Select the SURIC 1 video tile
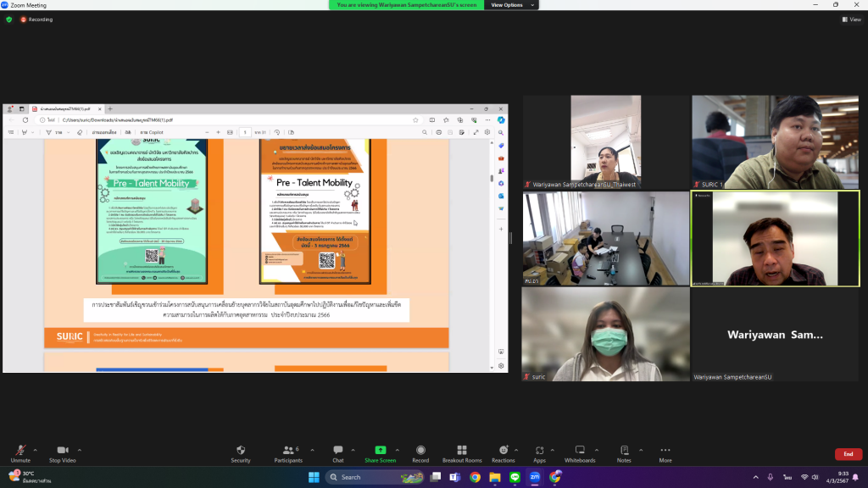 coord(775,141)
